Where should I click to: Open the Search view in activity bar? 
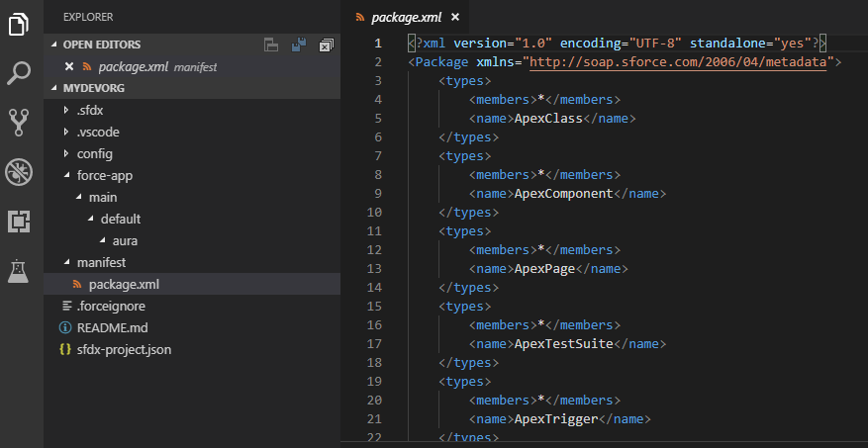(19, 73)
